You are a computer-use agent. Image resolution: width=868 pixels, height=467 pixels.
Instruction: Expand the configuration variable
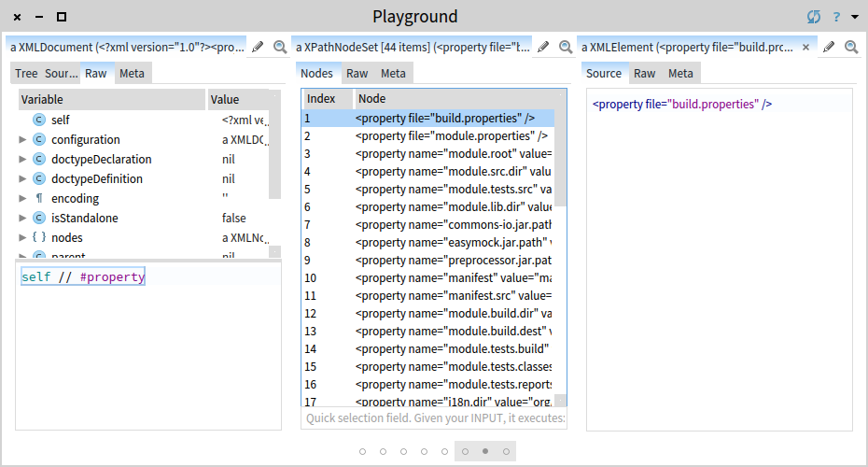click(x=22, y=139)
